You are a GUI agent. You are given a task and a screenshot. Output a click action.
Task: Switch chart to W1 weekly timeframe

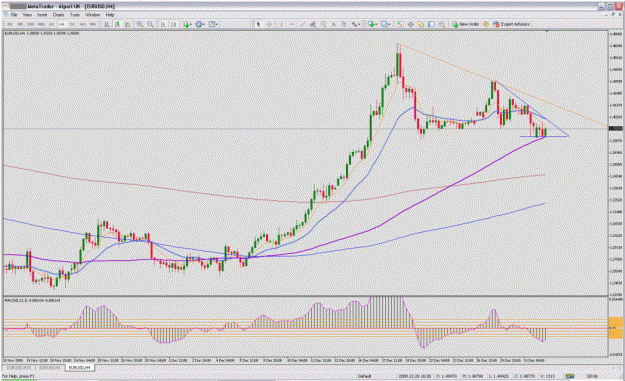click(x=83, y=24)
